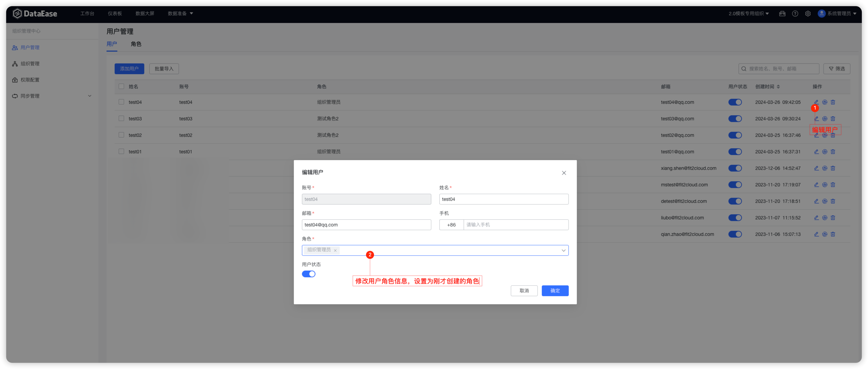Open the 2.0模板专用组织 organization switcher
This screenshot has width=868, height=369.
(748, 13)
